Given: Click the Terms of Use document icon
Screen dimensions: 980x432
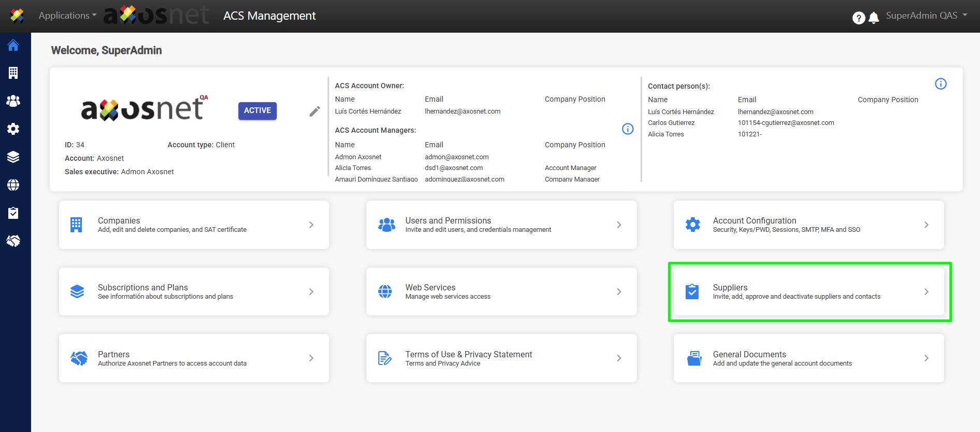Looking at the screenshot, I should 385,358.
